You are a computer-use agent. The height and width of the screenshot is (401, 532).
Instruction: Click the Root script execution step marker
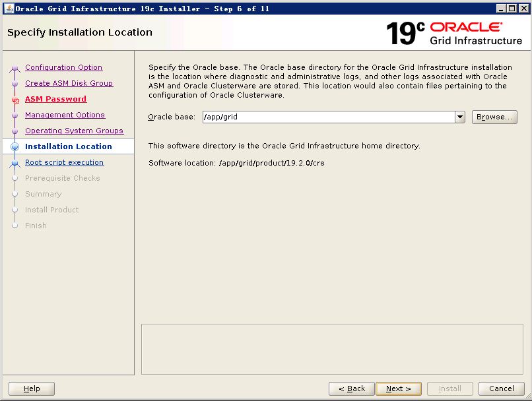(15, 163)
